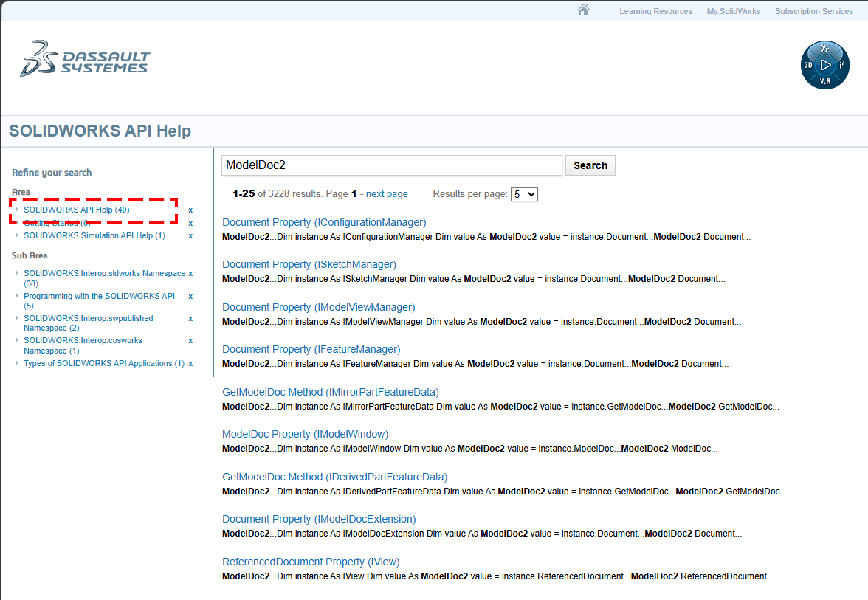Click the Home icon in top bar
The image size is (868, 600).
[583, 9]
